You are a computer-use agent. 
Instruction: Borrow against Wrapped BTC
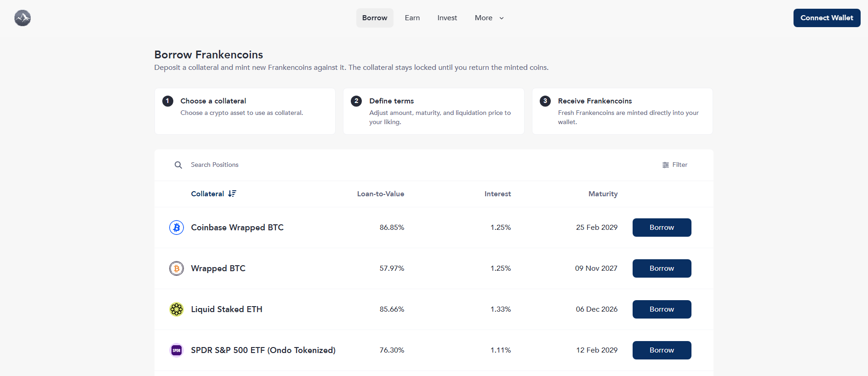[x=662, y=268]
